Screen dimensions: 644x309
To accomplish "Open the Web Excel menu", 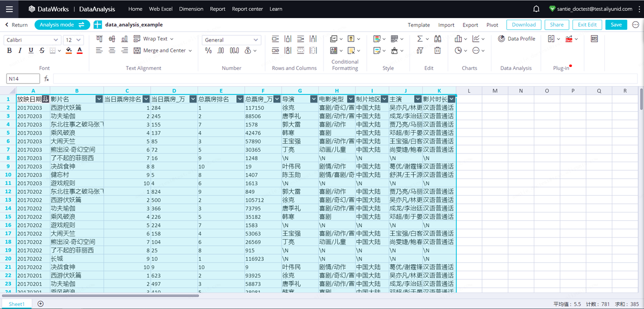I will pos(161,9).
